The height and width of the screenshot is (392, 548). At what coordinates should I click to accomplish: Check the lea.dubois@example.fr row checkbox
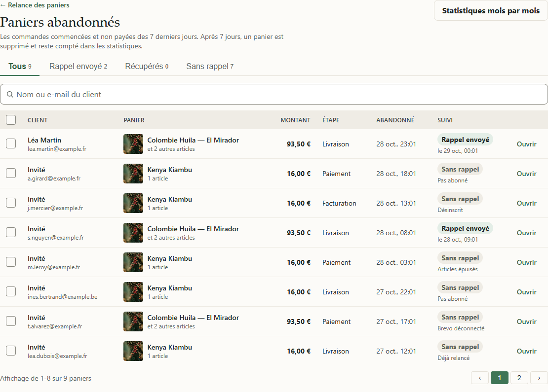11,351
